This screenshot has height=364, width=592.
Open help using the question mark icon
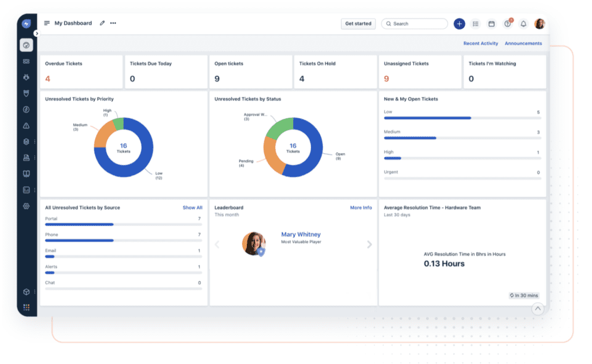pyautogui.click(x=507, y=24)
